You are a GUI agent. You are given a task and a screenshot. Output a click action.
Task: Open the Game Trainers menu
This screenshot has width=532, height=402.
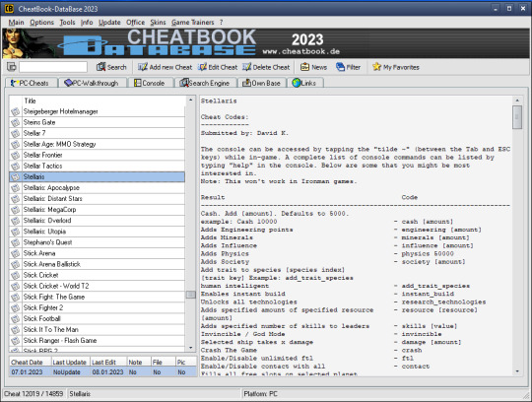[192, 23]
